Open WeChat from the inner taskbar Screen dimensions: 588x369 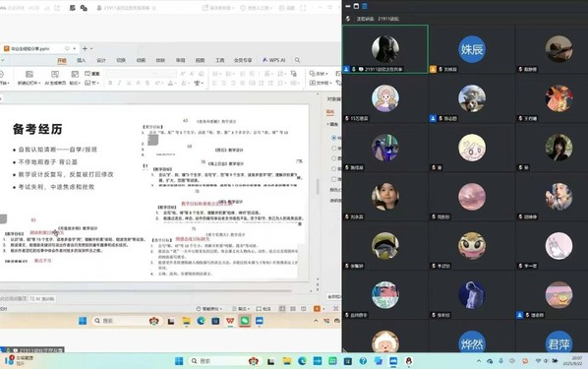[x=245, y=321]
